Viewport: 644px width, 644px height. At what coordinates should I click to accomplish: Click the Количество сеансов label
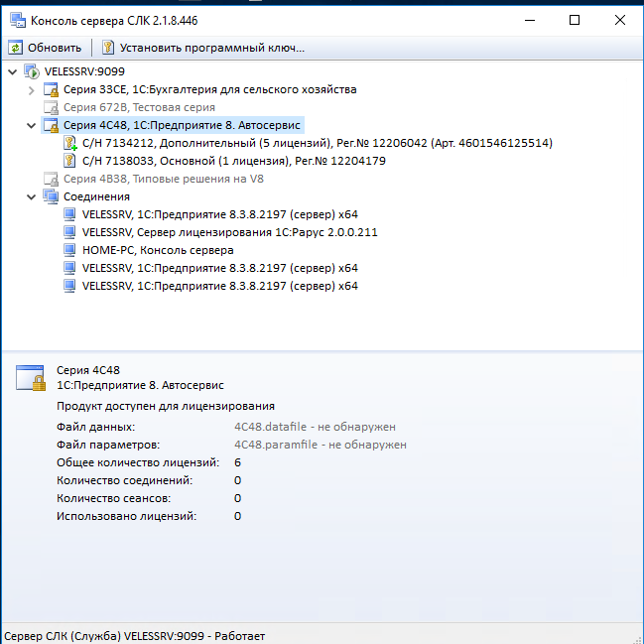click(114, 498)
